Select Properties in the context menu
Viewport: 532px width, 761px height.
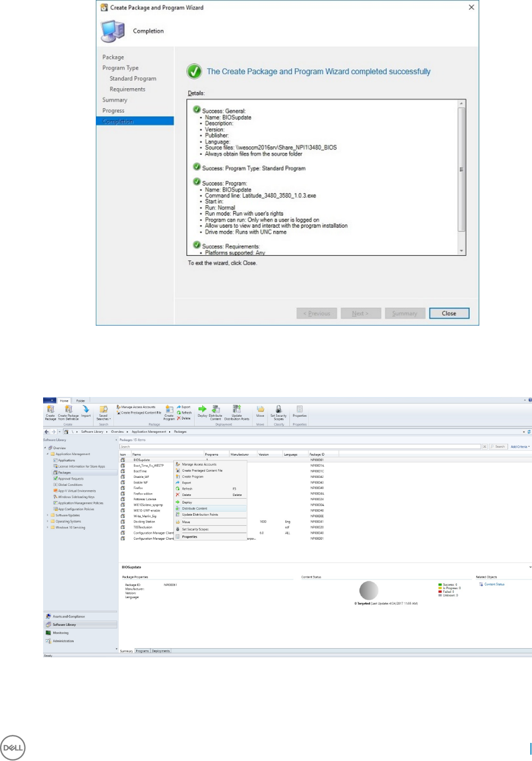(210, 537)
